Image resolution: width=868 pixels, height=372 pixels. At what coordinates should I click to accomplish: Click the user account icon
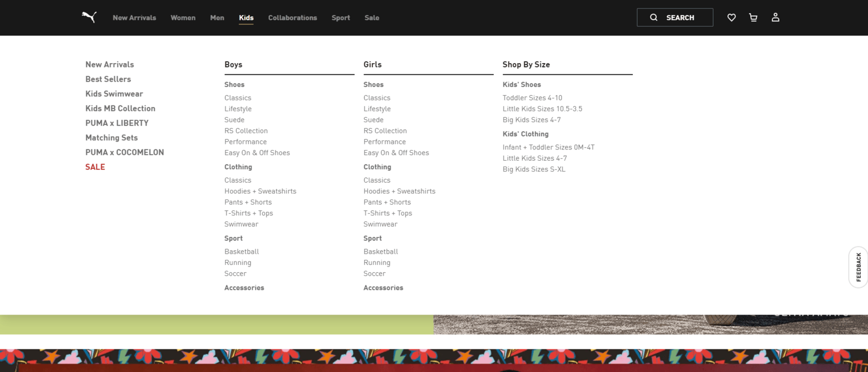tap(775, 17)
